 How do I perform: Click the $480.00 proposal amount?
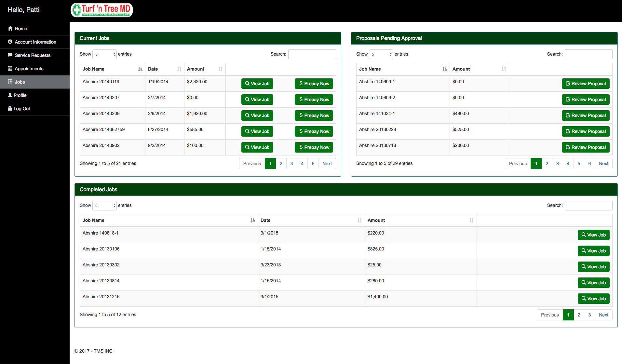coord(461,114)
